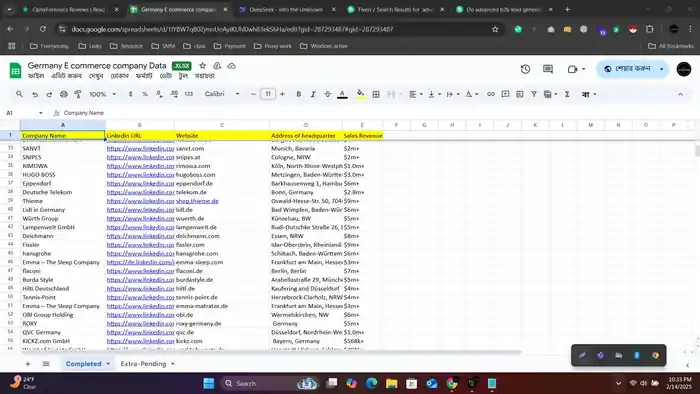Add a new sheet with the plus button
The height and width of the screenshot is (394, 700).
pos(28,364)
